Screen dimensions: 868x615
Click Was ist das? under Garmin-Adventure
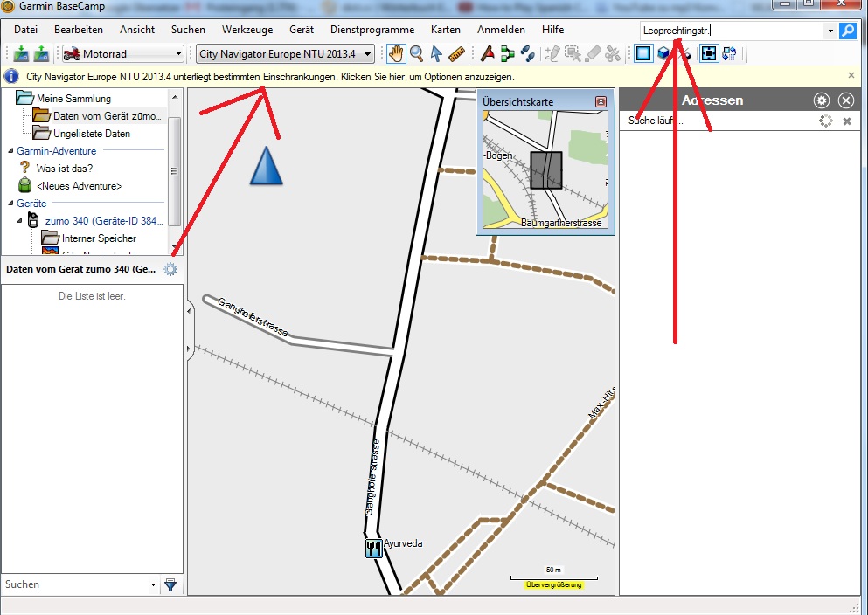coord(65,168)
